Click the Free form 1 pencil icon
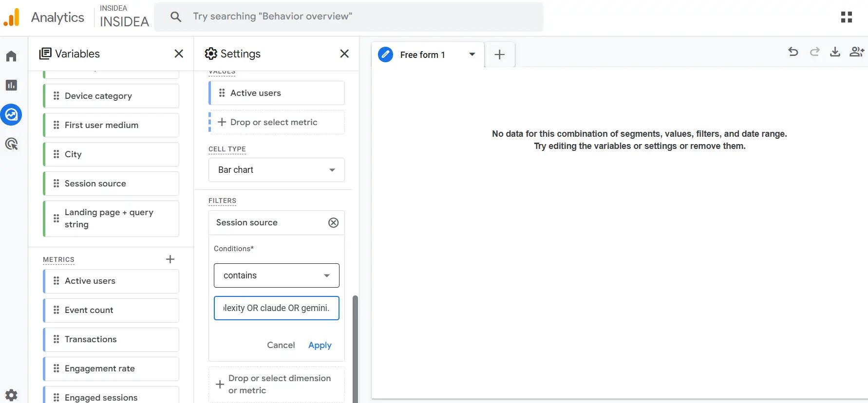 pyautogui.click(x=385, y=55)
